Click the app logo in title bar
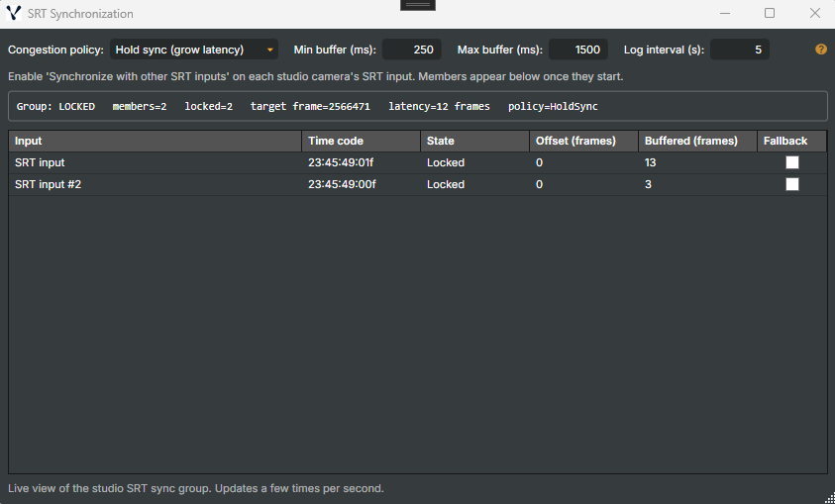835x504 pixels. tap(14, 13)
